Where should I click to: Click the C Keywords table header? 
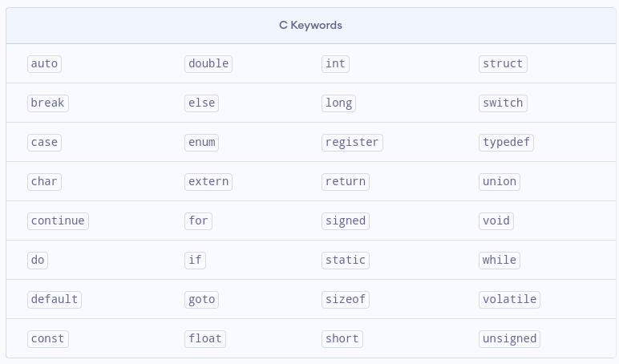(x=310, y=25)
